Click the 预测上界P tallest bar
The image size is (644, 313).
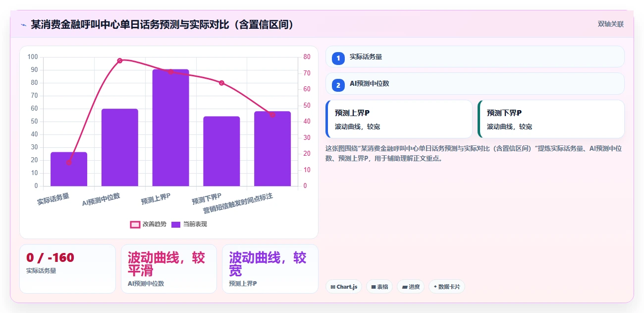click(x=170, y=127)
